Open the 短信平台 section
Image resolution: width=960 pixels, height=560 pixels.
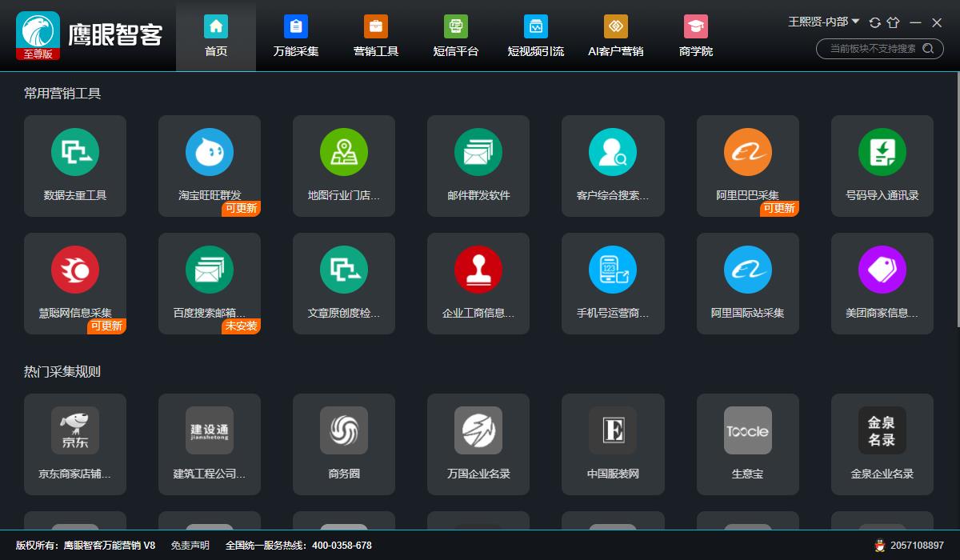click(x=455, y=36)
